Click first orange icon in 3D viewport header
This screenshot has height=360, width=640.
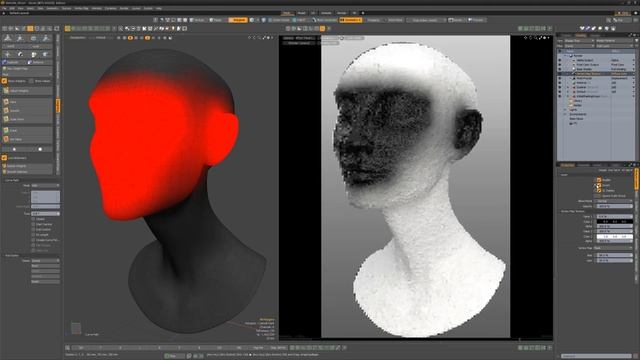(130, 38)
